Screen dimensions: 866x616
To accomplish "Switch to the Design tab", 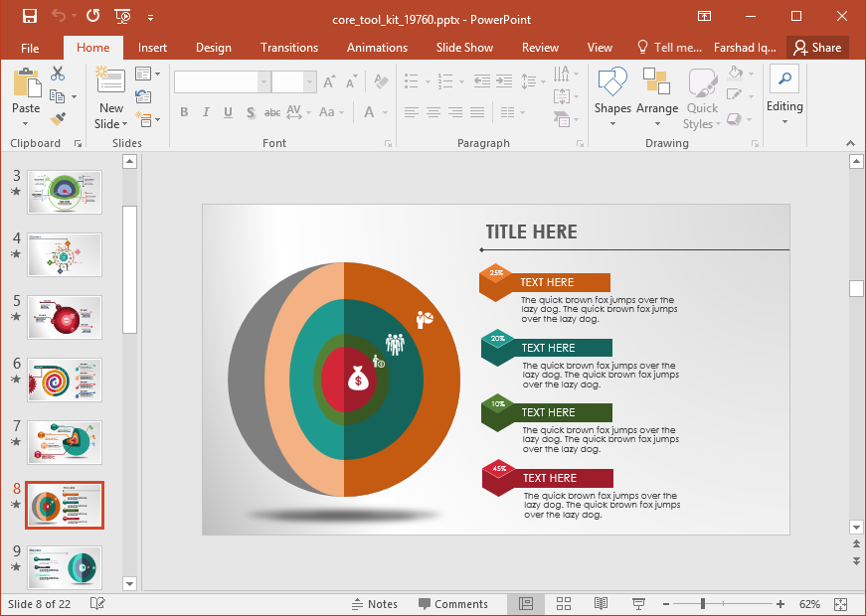I will tap(213, 48).
